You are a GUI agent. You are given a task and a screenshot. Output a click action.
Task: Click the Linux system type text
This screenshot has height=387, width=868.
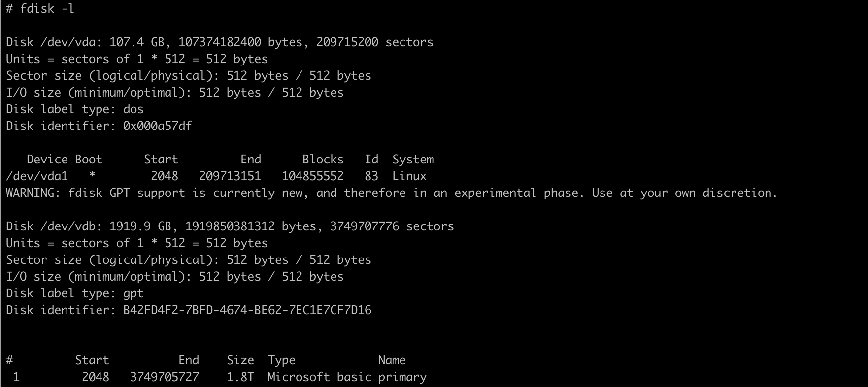pos(409,176)
